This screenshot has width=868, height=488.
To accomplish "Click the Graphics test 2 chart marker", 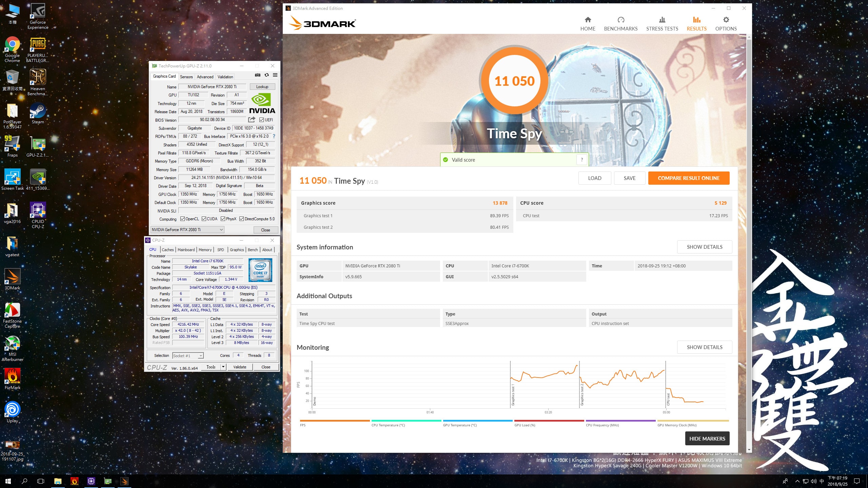I will pyautogui.click(x=582, y=395).
